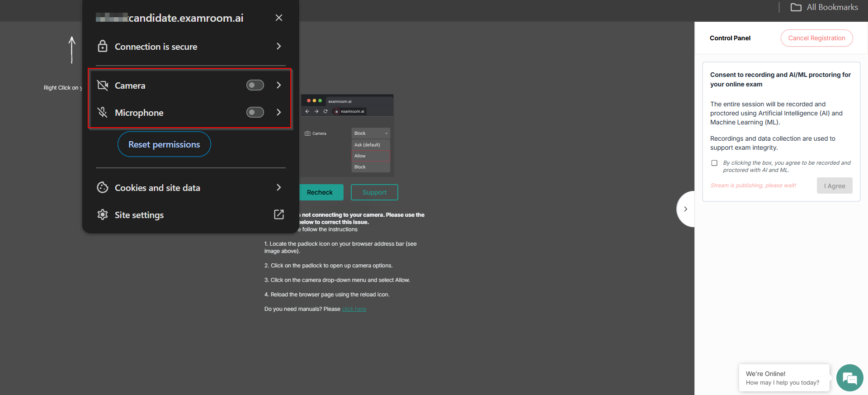The width and height of the screenshot is (868, 395).
Task: Check the recording consent checkbox
Action: click(x=714, y=163)
